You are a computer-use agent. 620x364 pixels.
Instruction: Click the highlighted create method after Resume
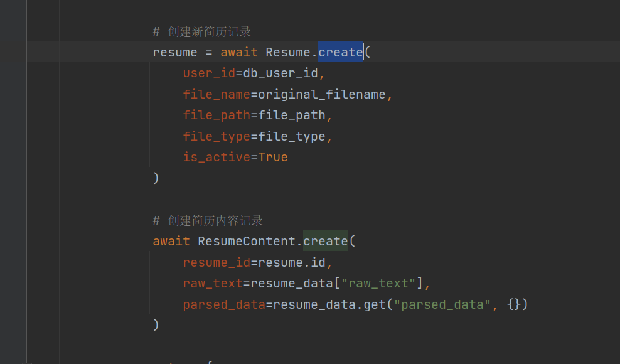(340, 52)
